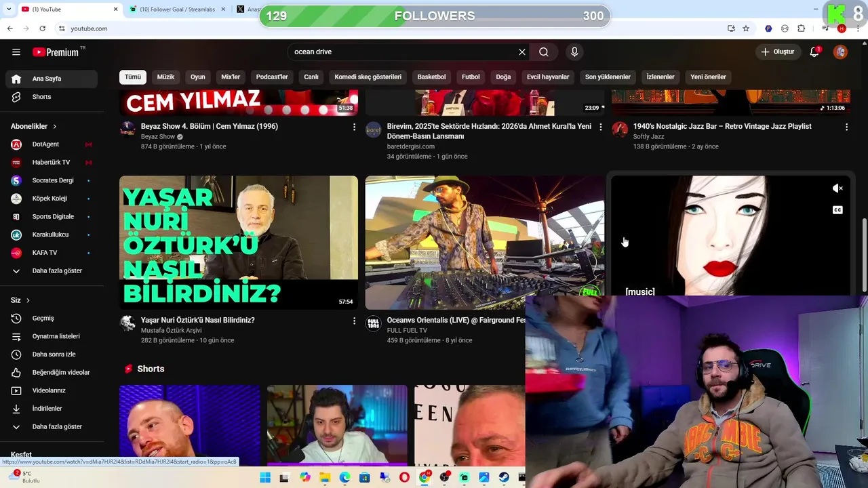The height and width of the screenshot is (488, 868).
Task: Open the Beyaz Show channel link
Action: 158,137
